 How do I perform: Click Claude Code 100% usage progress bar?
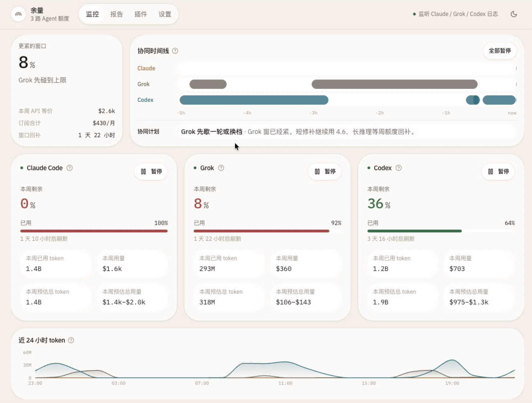[x=94, y=231]
